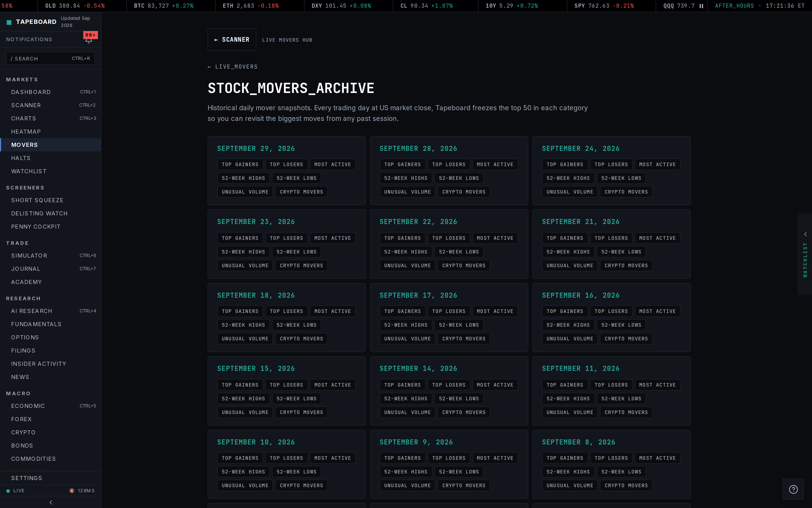Follow the LIVE_MOVERS back link

coord(232,67)
